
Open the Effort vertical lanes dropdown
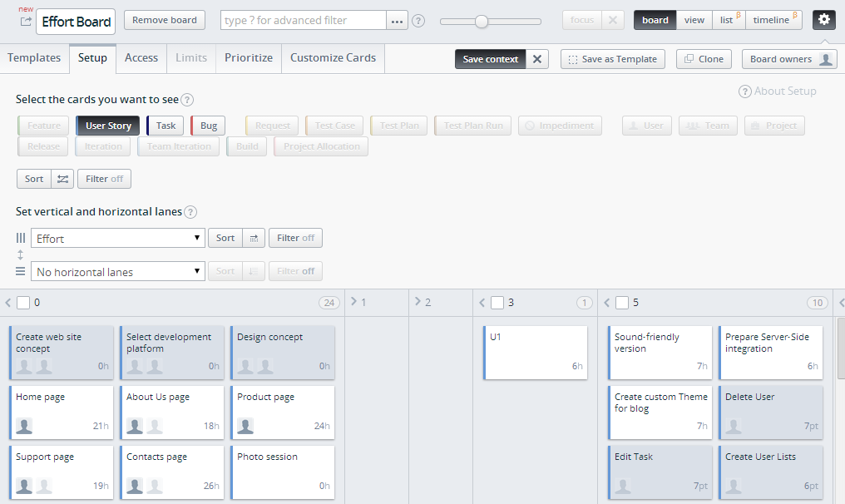[x=117, y=237]
